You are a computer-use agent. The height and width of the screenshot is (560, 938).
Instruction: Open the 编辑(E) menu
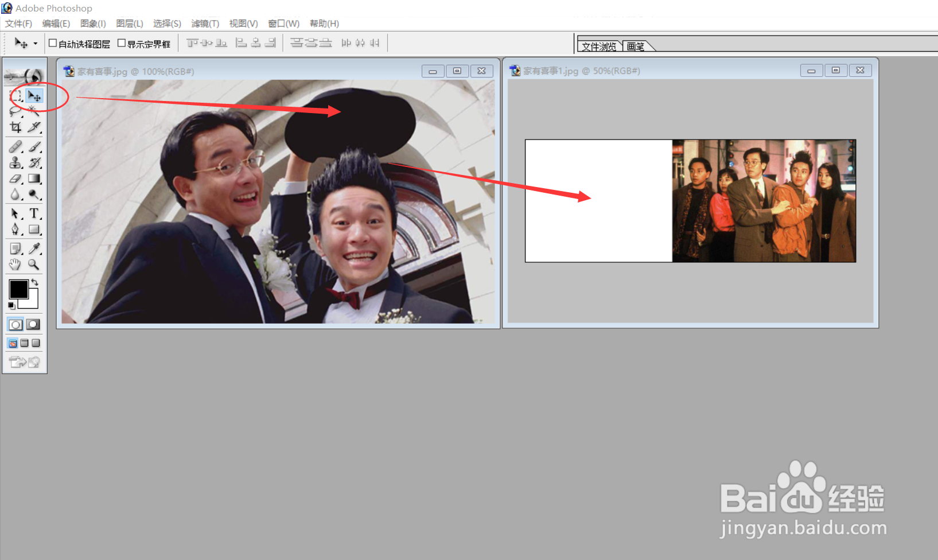click(56, 24)
